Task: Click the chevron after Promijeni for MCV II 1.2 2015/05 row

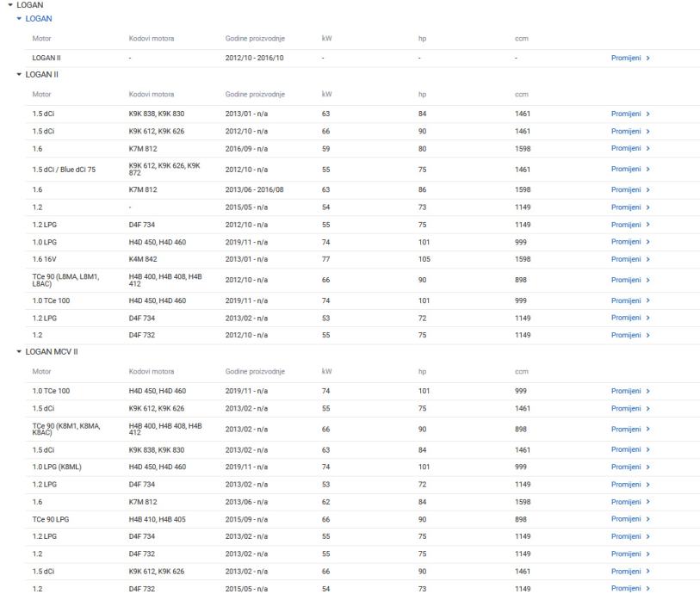Action: point(647,588)
